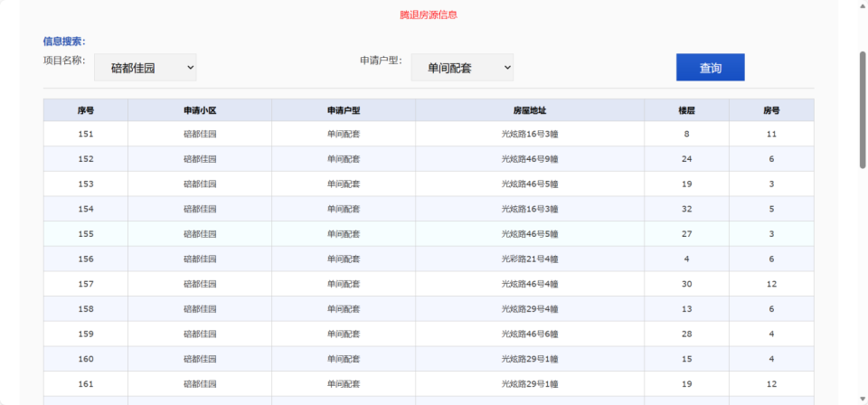Click floor value 15 in row 160
Screen dimensions: 868x405
pyautogui.click(x=687, y=359)
